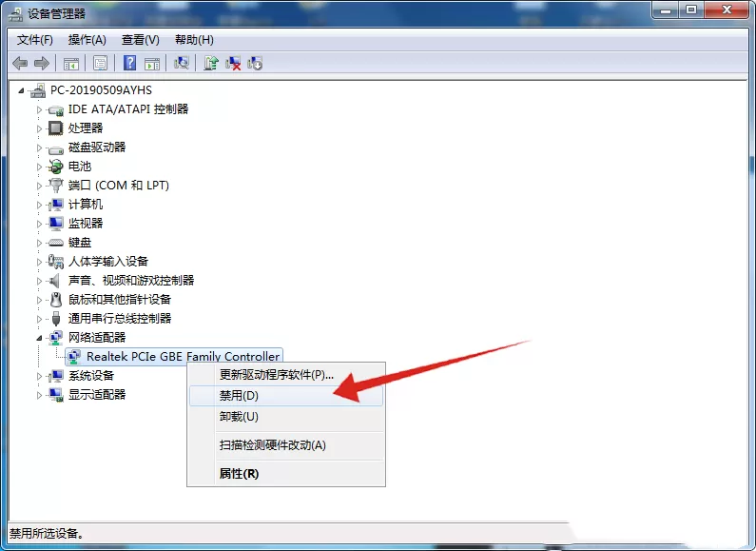756x551 pixels.
Task: Choose 属性(R) in the context menu
Action: pyautogui.click(x=286, y=474)
